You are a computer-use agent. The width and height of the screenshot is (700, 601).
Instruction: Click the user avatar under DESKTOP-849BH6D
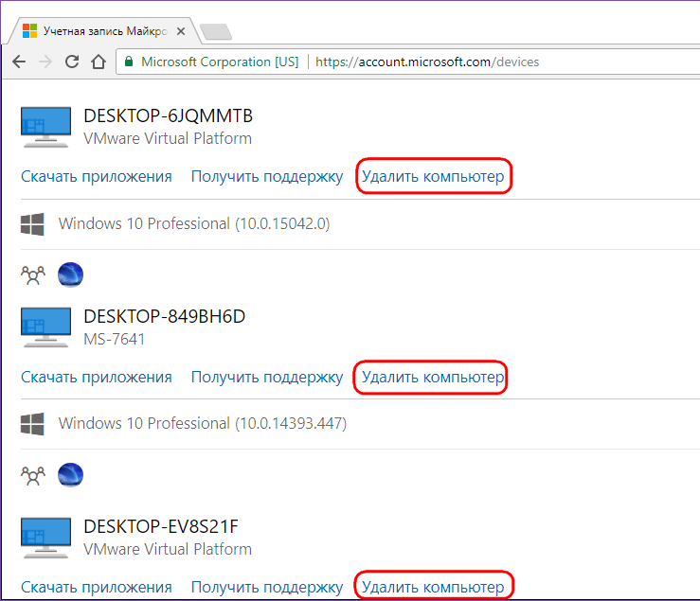[x=70, y=475]
